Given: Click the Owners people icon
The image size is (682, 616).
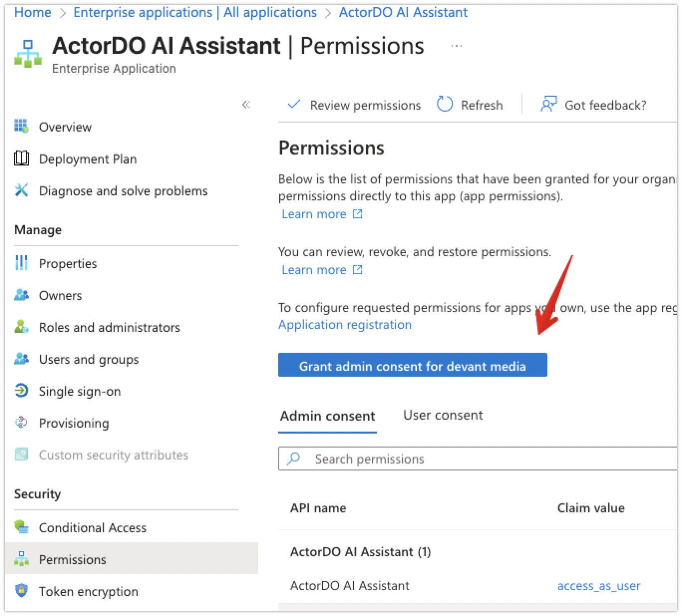Looking at the screenshot, I should click(21, 295).
